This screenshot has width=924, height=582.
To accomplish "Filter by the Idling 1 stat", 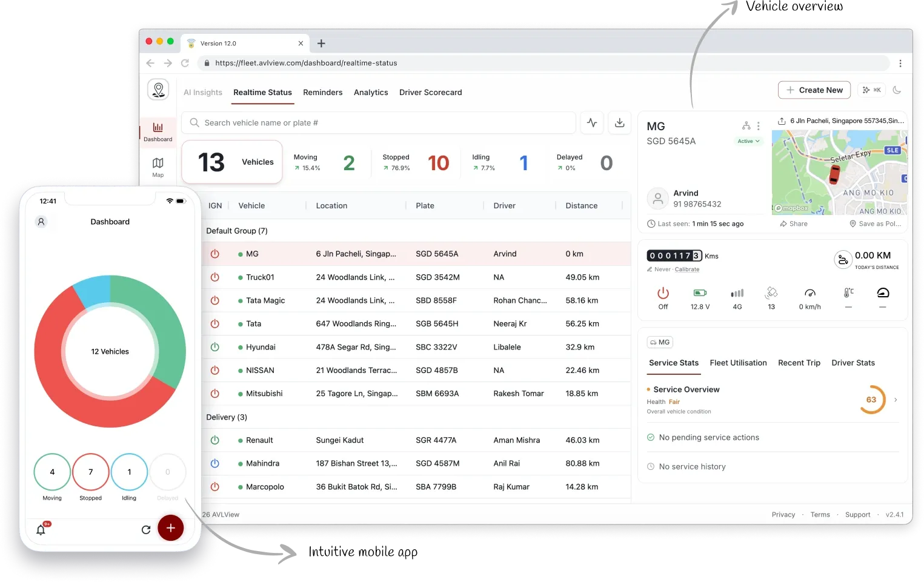I will (500, 162).
